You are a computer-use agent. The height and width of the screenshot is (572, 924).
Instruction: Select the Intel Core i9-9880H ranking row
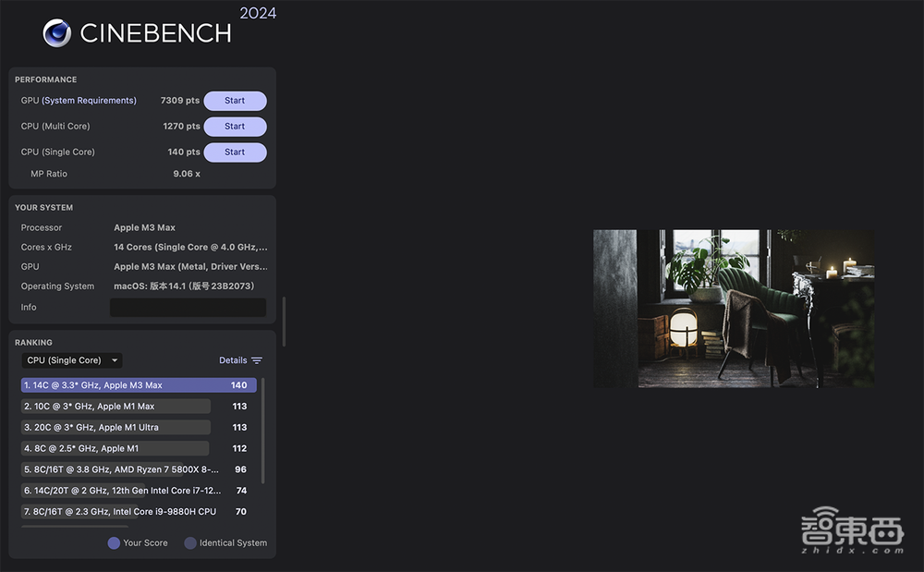[120, 512]
